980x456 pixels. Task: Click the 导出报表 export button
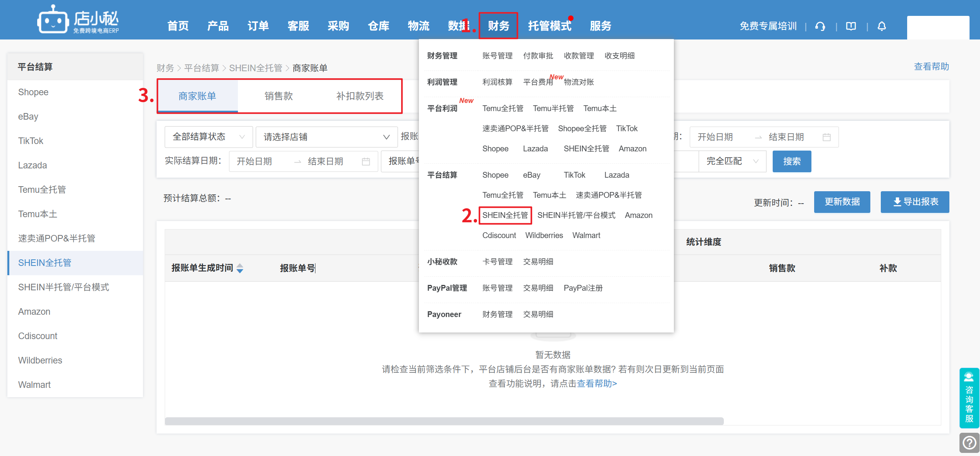click(x=915, y=202)
